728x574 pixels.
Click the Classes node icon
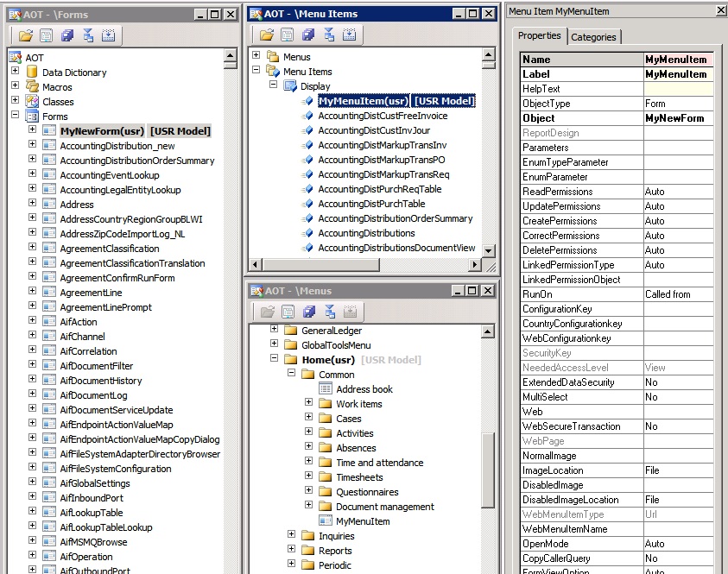[x=32, y=101]
